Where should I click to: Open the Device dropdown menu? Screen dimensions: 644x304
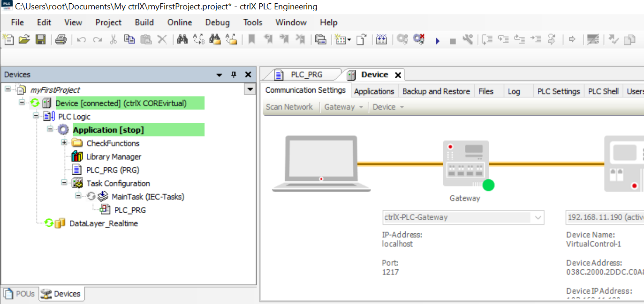pyautogui.click(x=388, y=107)
